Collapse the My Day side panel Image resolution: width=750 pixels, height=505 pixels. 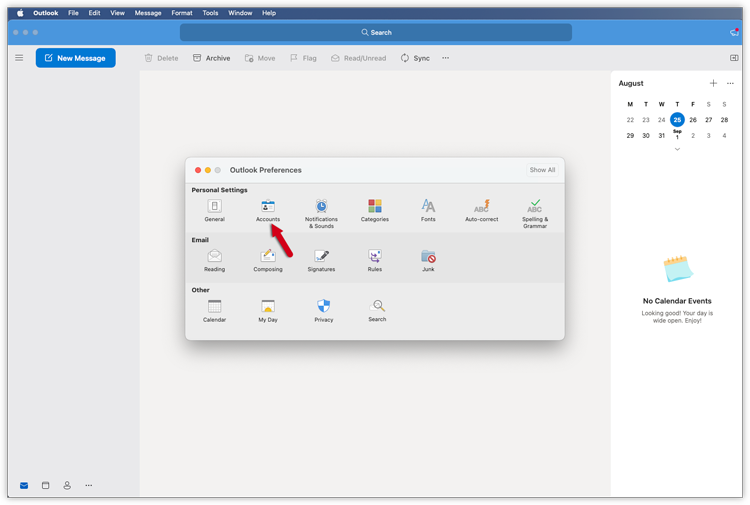click(x=734, y=58)
